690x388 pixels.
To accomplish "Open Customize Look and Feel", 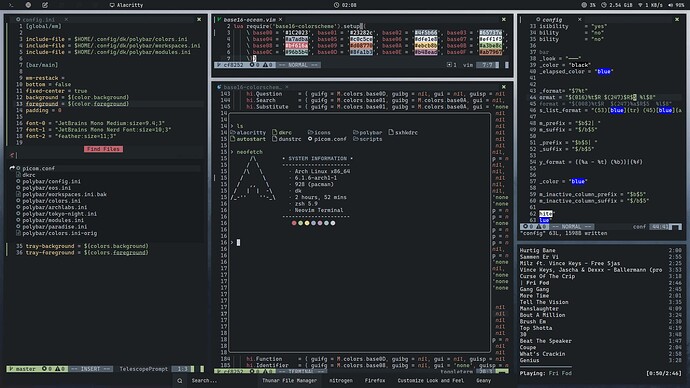I will 430,381.
